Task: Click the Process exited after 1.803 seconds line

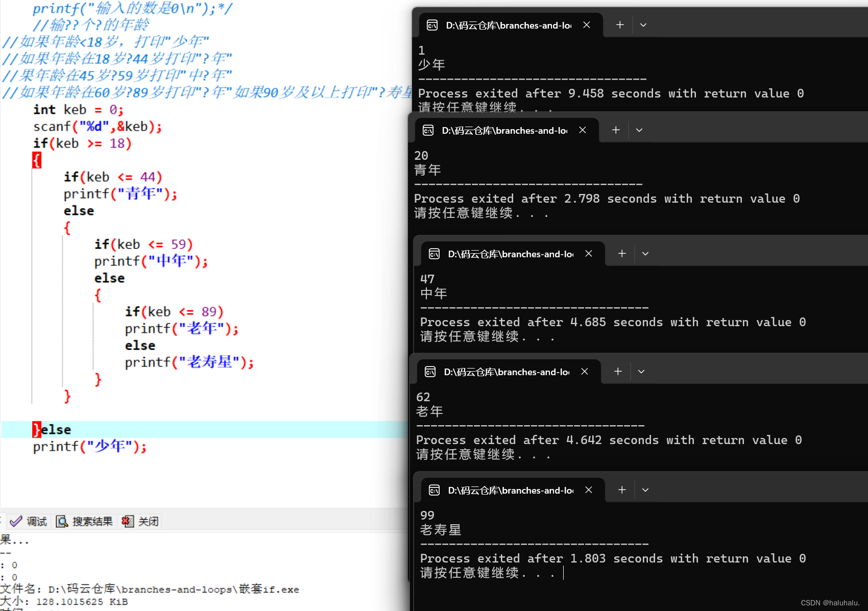Action: (x=613, y=559)
